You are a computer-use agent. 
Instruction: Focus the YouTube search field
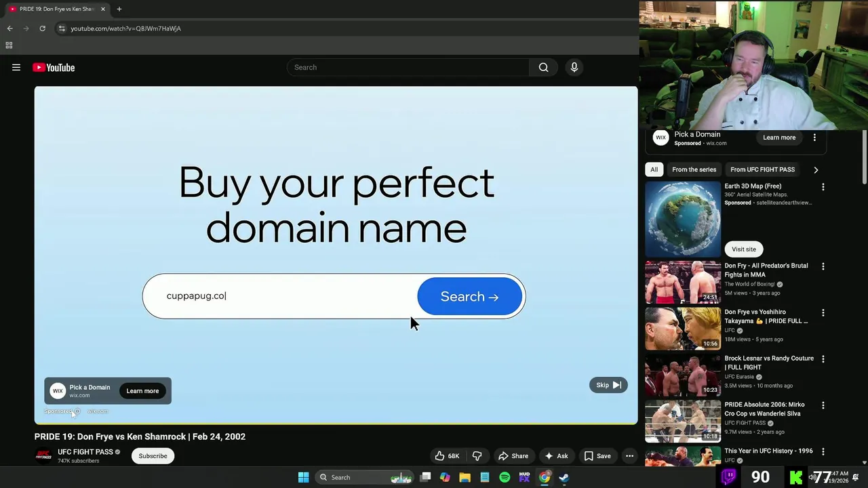click(x=408, y=67)
